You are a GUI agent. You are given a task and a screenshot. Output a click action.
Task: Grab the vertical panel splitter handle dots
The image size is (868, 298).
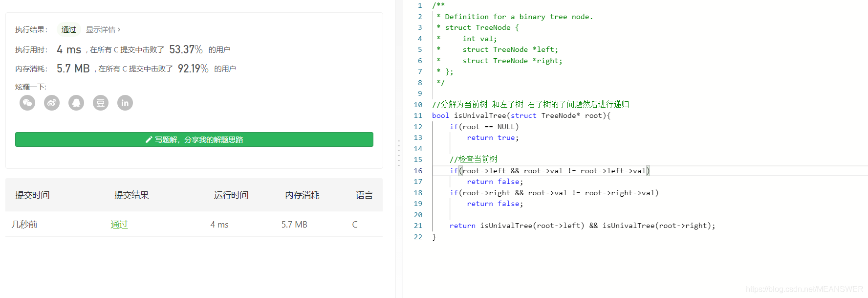(x=399, y=154)
